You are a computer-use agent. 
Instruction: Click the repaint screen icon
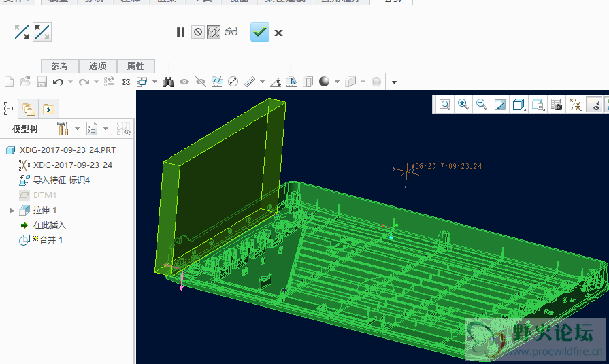[500, 104]
